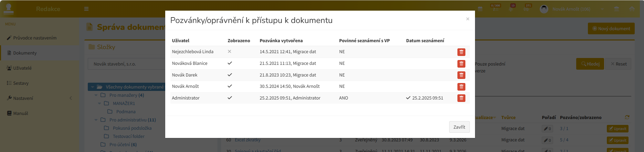This screenshot has width=644, height=152.
Task: Collapse Všechny dokumenty tree arrow
Action: (x=92, y=87)
